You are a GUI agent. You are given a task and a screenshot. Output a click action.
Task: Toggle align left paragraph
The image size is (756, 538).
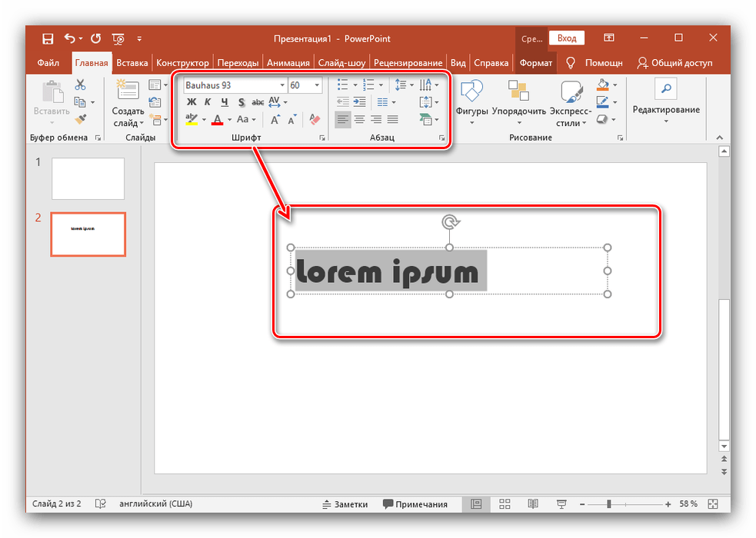(x=343, y=119)
